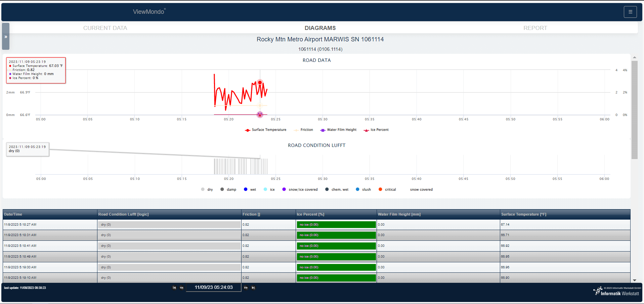Screen dimensions: 644x304
Task: Click the diagrams vertical scrollbar thumb
Action: coord(635,110)
